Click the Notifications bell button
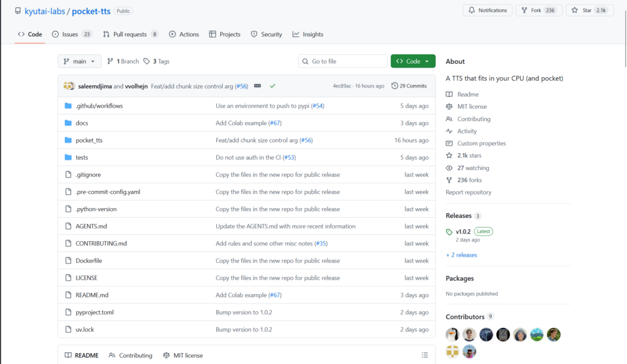 (x=487, y=10)
